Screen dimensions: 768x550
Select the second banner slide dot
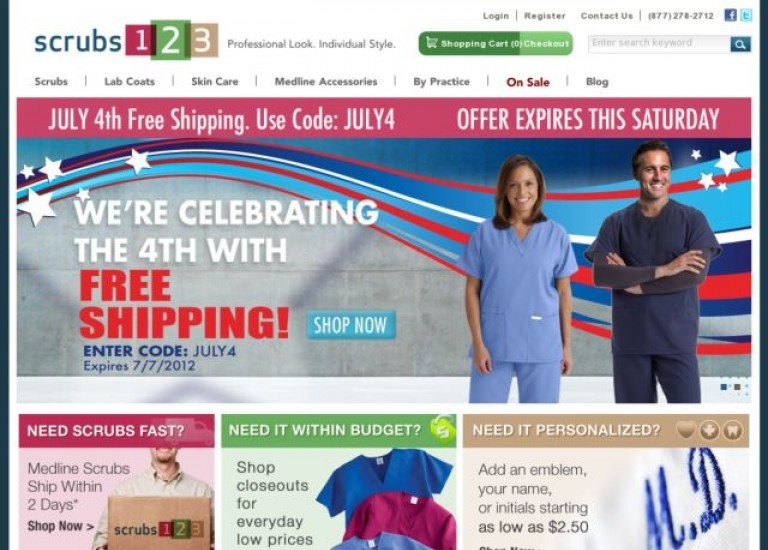pos(737,387)
